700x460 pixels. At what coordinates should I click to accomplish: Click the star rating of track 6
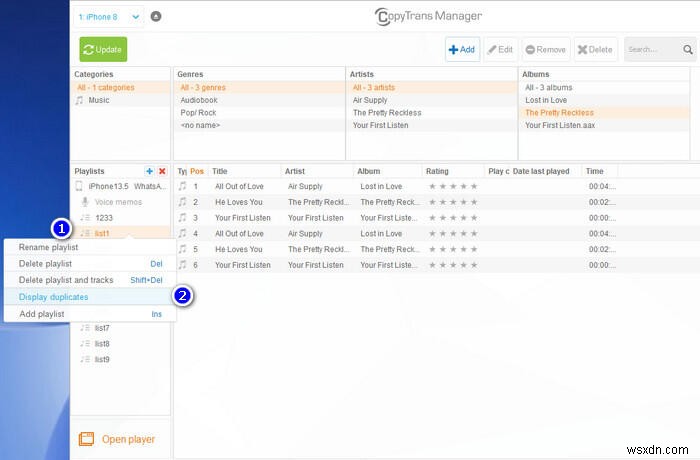click(x=453, y=264)
